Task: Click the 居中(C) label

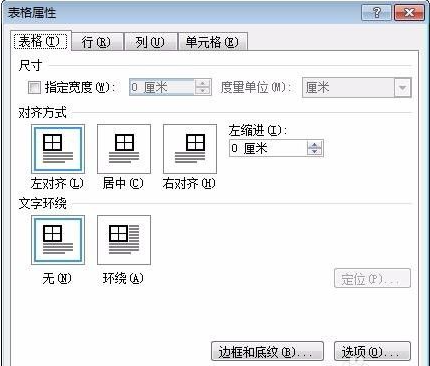Action: [x=123, y=183]
